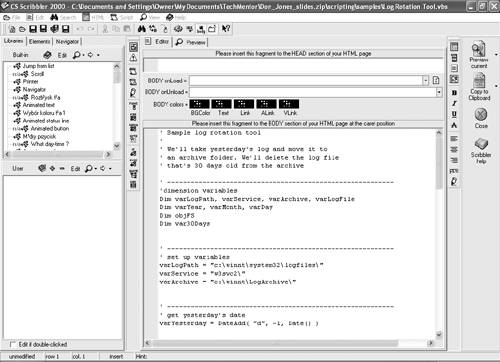Pick the BGColor color swatch
The image size is (500, 362).
click(x=200, y=104)
